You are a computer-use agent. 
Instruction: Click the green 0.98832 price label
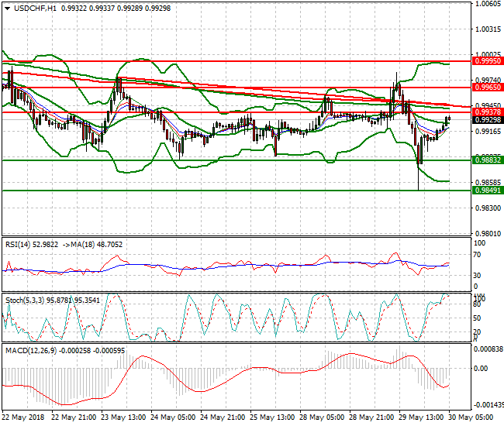(488, 160)
